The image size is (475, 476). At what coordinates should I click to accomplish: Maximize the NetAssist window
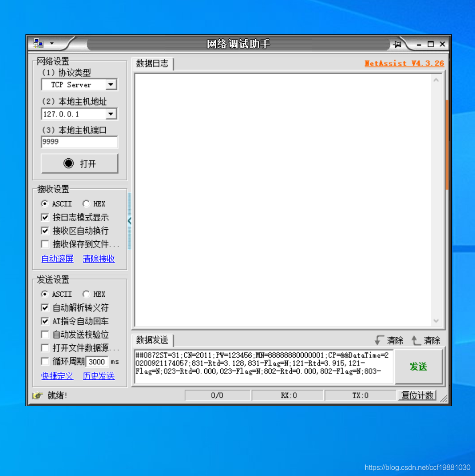[431, 44]
